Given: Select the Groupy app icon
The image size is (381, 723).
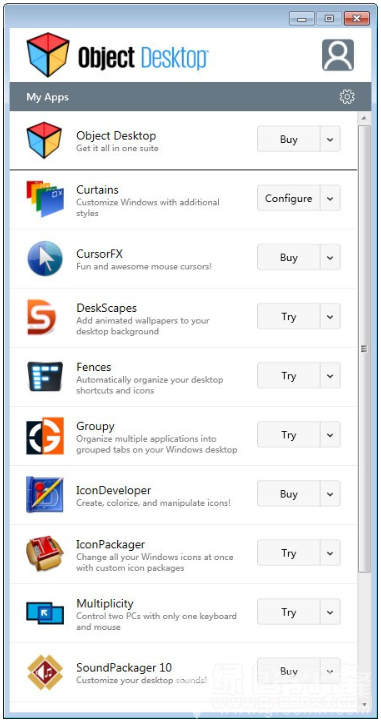Looking at the screenshot, I should pyautogui.click(x=45, y=435).
